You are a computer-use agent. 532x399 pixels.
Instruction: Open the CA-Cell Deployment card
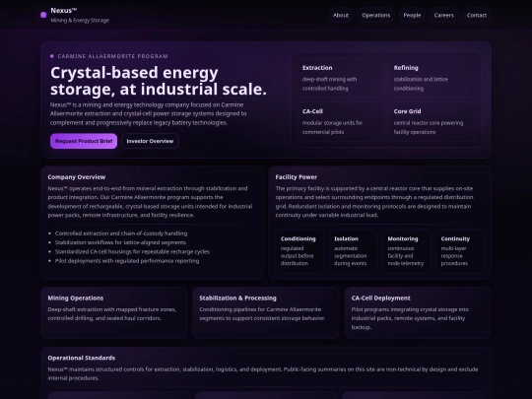418,312
